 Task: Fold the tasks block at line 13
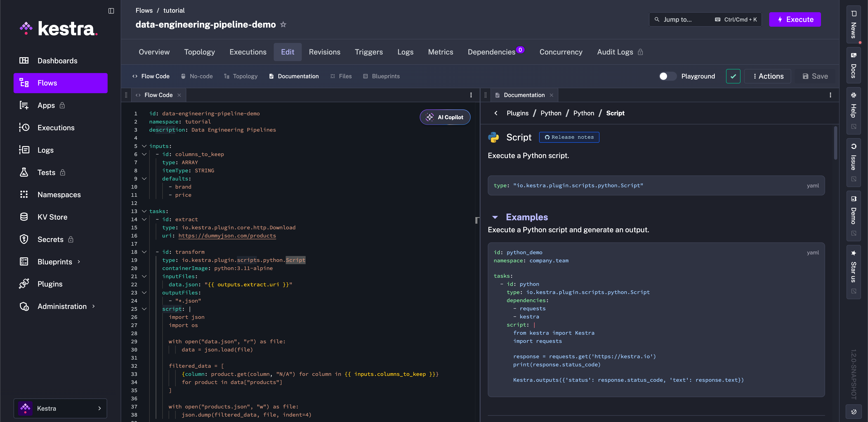click(144, 211)
